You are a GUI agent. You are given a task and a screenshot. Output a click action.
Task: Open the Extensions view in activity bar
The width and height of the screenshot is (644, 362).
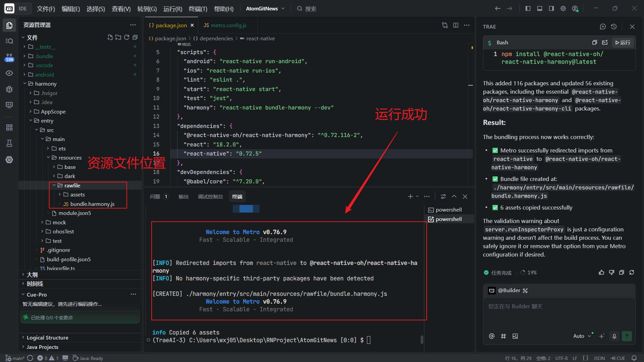click(9, 127)
